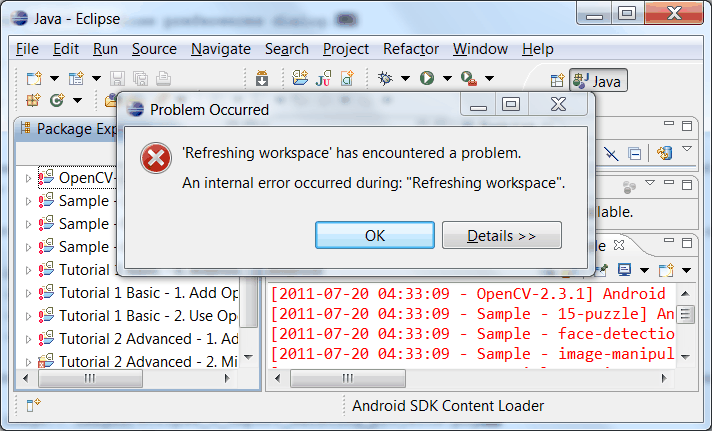Click the Sample - face-detection console log line
The width and height of the screenshot is (712, 431).
[x=473, y=334]
